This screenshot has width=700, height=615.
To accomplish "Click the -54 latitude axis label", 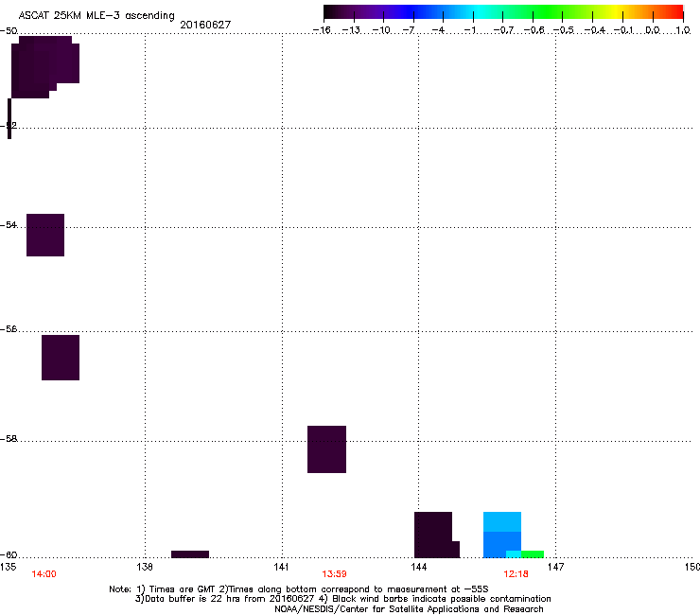I will (9, 224).
